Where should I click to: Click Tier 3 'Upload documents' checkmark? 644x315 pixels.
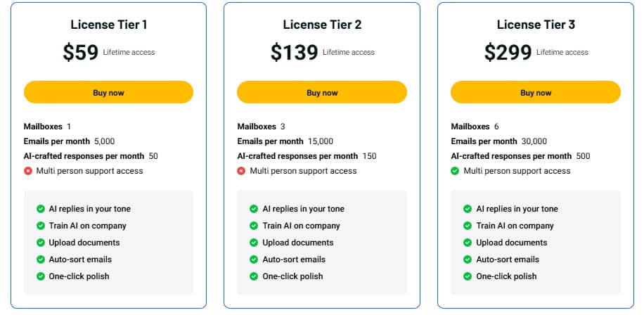468,243
